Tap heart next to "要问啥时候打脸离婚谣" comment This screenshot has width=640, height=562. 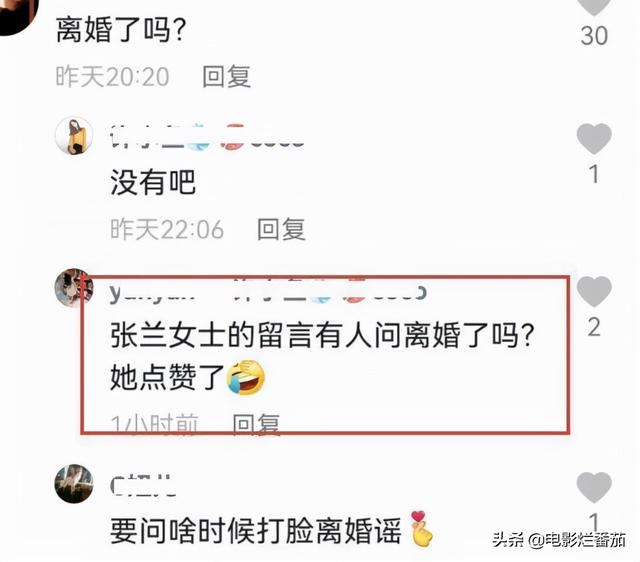pyautogui.click(x=594, y=487)
